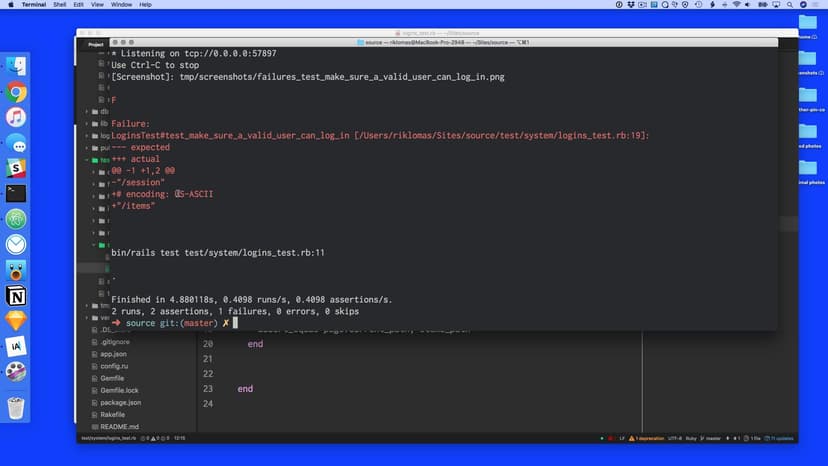Screen dimensions: 828x466
Task: Click the Terminal icon in the dock
Action: coord(16,194)
